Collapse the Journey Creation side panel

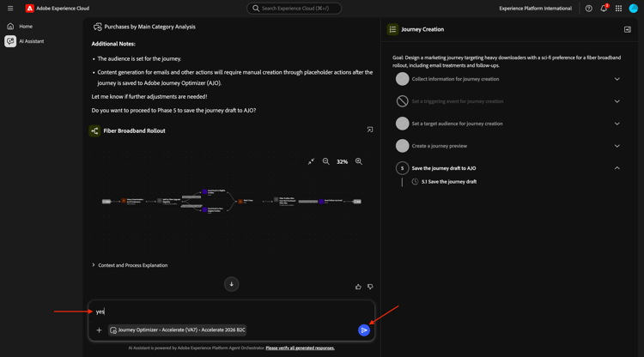tap(627, 29)
